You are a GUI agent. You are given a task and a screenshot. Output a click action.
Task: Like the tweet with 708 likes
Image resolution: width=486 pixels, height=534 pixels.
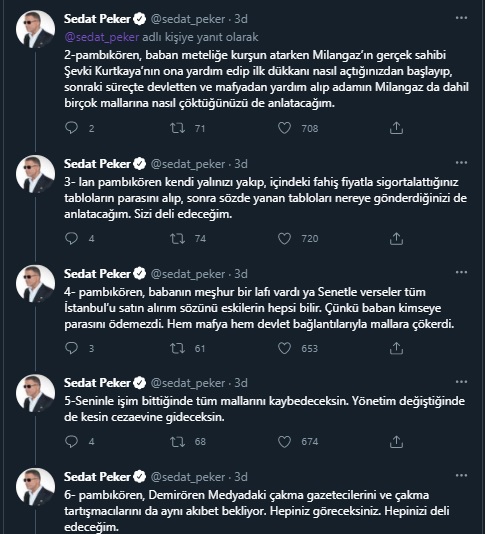[x=284, y=128]
